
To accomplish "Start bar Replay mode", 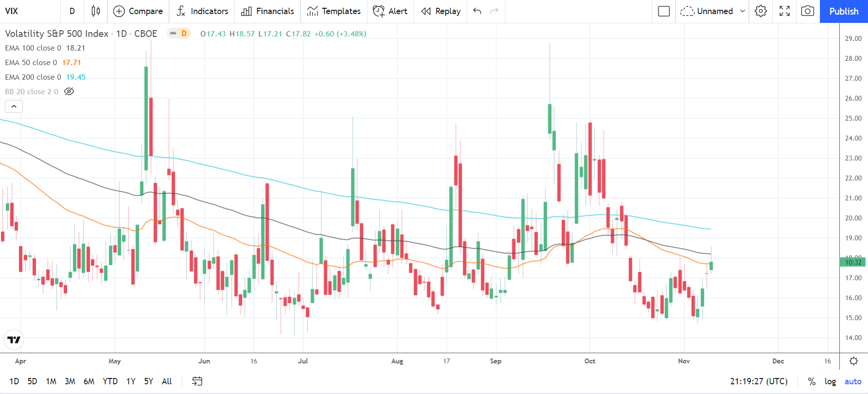I will [x=441, y=11].
